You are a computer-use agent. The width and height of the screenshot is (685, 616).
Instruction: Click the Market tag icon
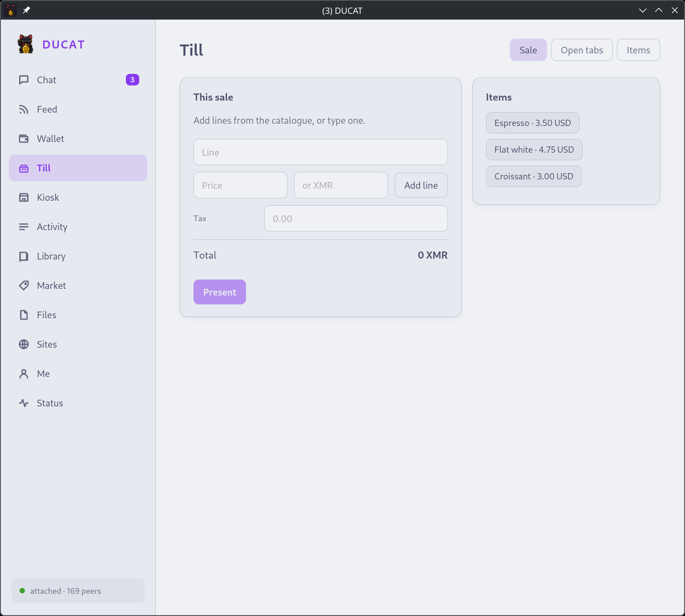click(24, 286)
